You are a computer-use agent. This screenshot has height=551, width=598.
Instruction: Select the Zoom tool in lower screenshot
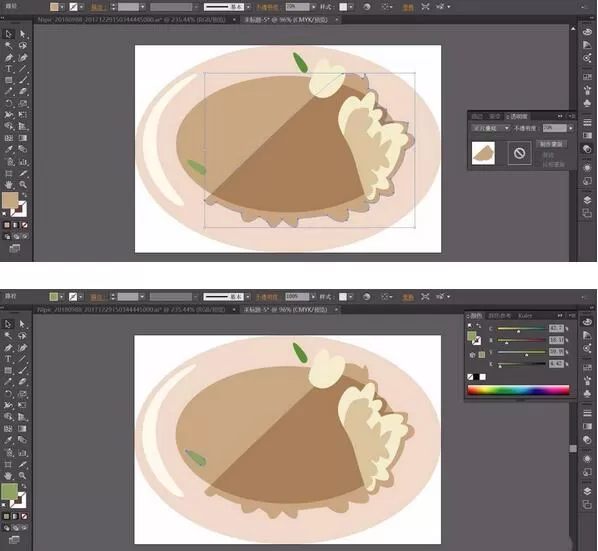point(22,476)
